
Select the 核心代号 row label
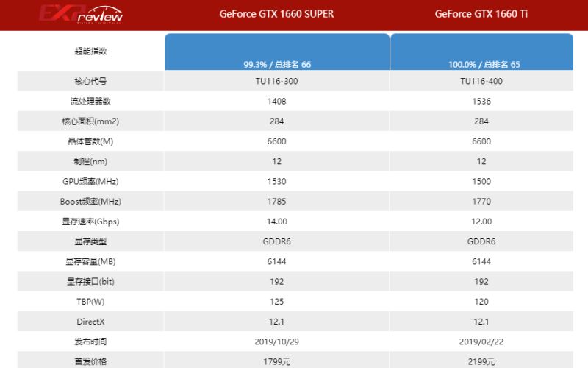pyautogui.click(x=91, y=81)
